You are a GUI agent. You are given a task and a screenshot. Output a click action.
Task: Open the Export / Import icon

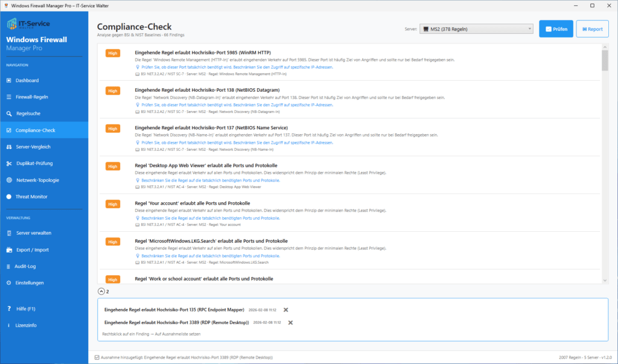[8, 249]
